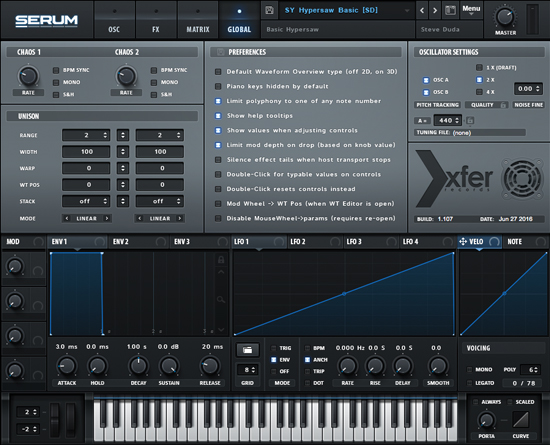Open the first unison STACK dropdown

click(86, 201)
